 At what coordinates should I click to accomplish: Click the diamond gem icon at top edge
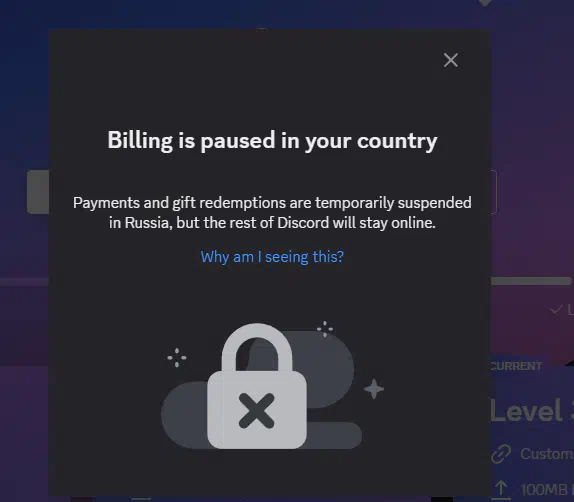point(485,3)
